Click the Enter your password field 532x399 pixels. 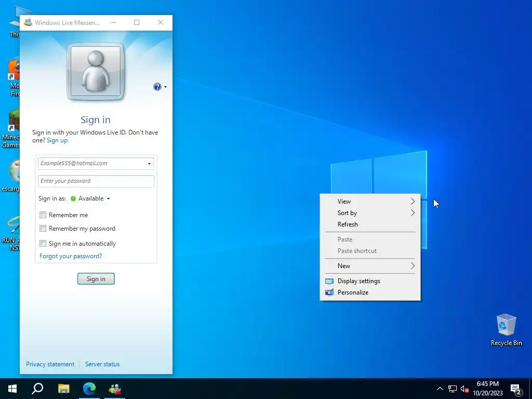(x=96, y=181)
